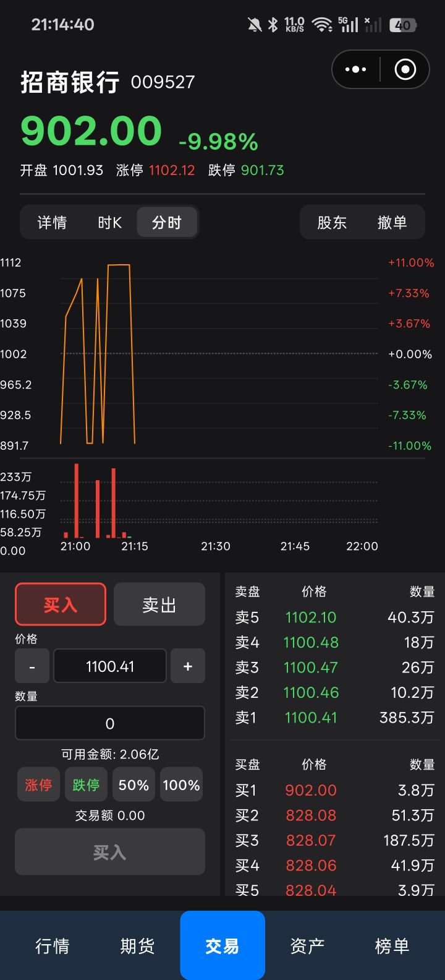
Task: Set price to 涨停 limit-up
Action: [x=38, y=785]
